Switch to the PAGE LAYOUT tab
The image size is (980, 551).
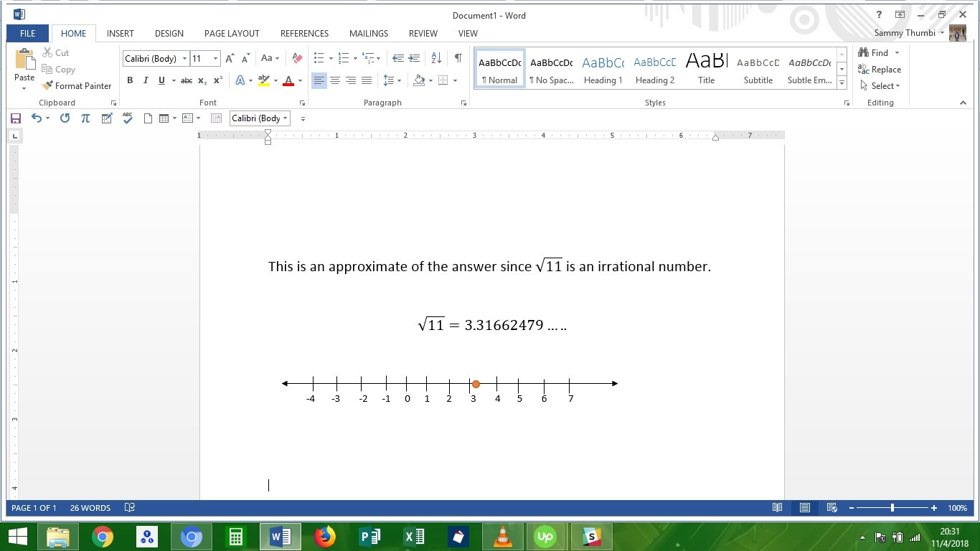tap(232, 33)
